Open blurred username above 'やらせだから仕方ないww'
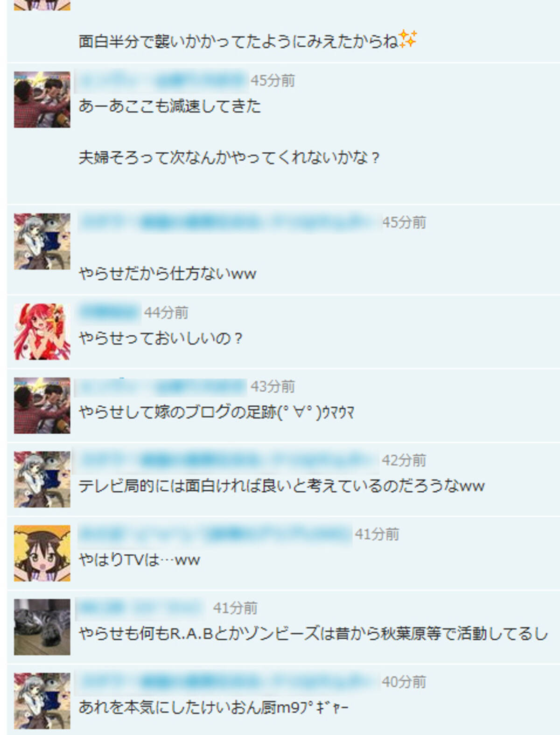The height and width of the screenshot is (735, 560). (229, 222)
